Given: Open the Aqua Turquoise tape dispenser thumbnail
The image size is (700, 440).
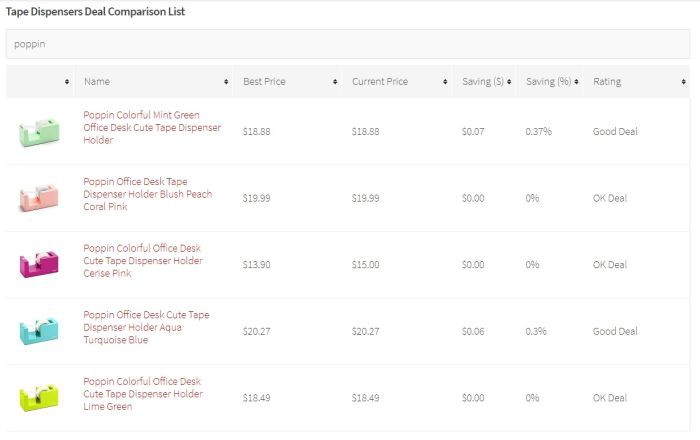Looking at the screenshot, I should (39, 331).
